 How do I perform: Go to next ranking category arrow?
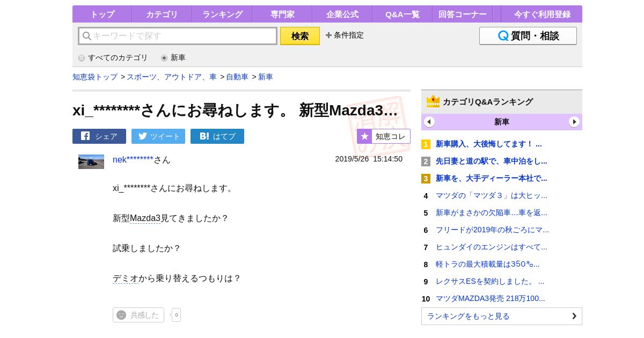pos(574,122)
